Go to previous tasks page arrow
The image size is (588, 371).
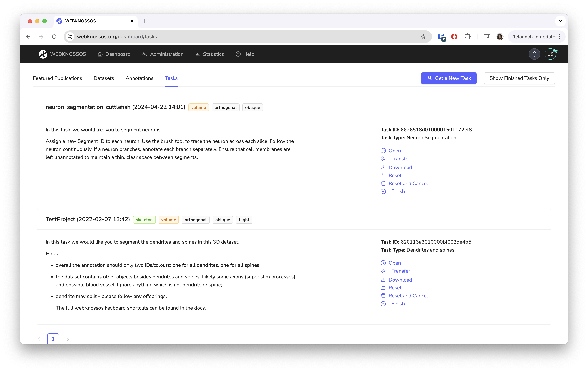coord(39,339)
